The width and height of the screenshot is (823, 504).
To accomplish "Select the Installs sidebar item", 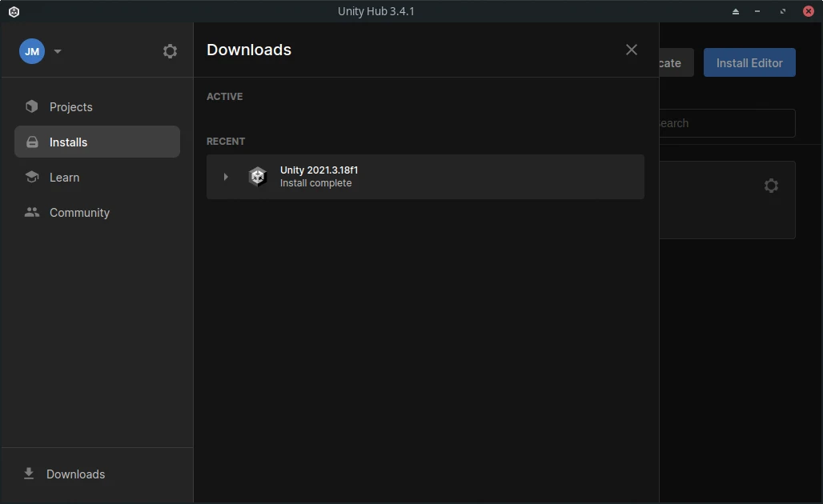I will coord(97,142).
